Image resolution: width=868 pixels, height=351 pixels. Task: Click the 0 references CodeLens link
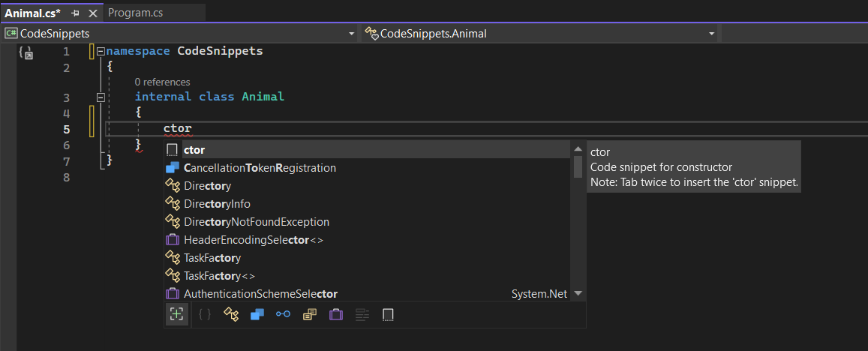[x=162, y=82]
